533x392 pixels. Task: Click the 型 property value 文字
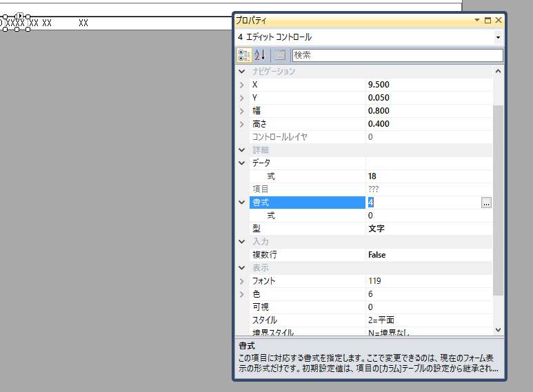pos(428,229)
